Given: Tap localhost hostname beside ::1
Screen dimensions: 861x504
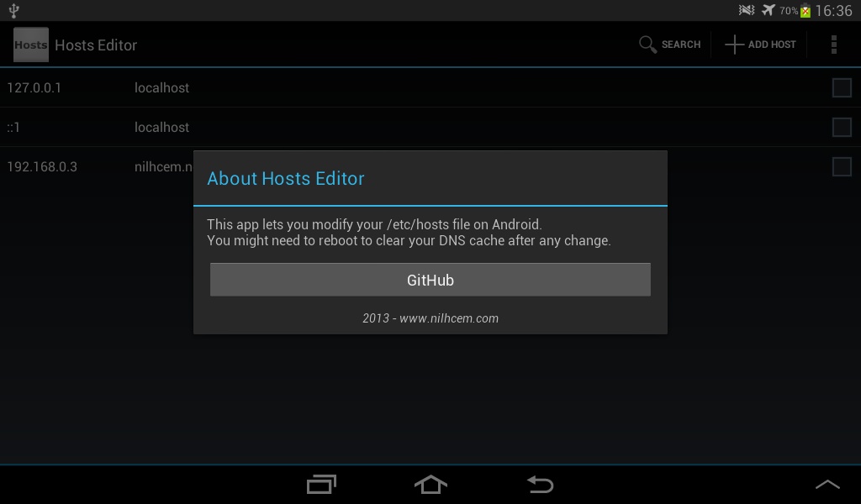Looking at the screenshot, I should (161, 127).
